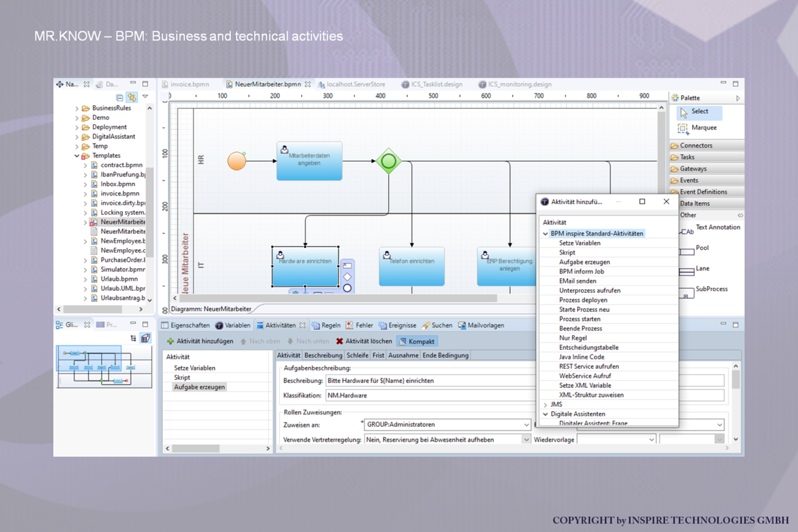Pick the Pool palette item
Screen dimensions: 798x532
693,250
